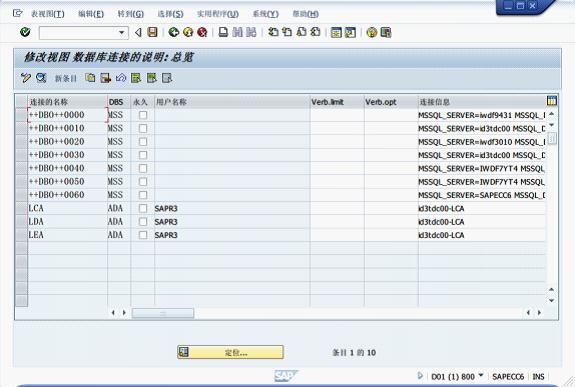575x387 pixels.
Task: Tick the 永久 checkbox for ++DBO++0030
Action: coord(143,155)
